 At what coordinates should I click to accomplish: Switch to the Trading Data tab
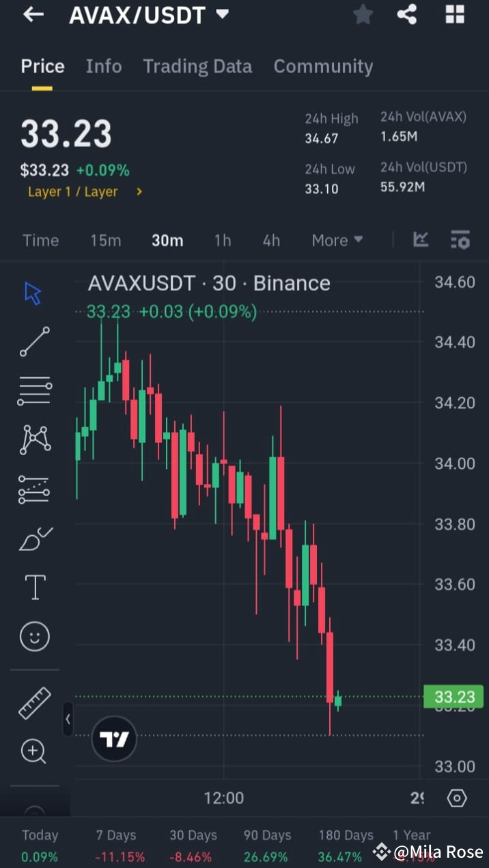[x=197, y=66]
